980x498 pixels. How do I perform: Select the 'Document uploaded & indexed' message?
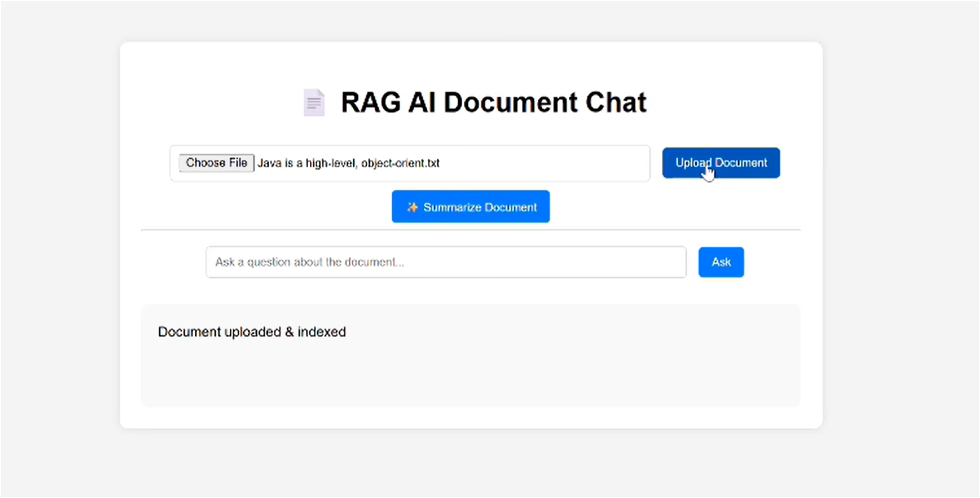tap(252, 332)
